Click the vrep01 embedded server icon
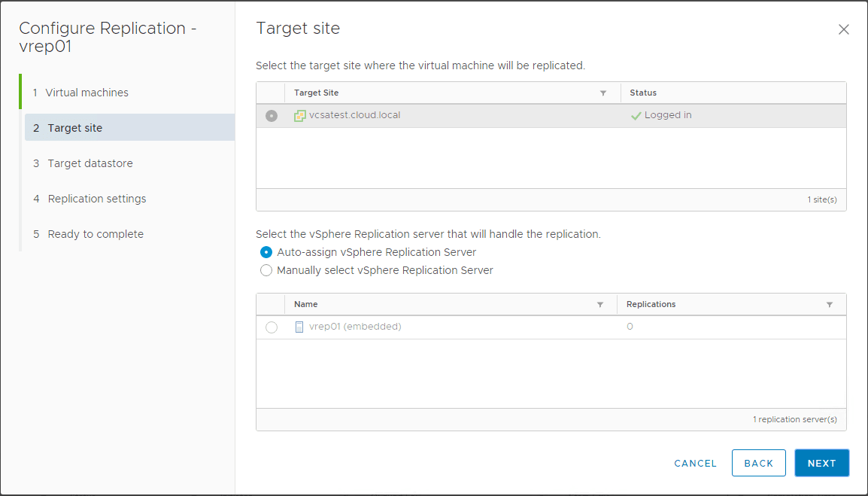Viewport: 868px width, 496px height. (299, 327)
